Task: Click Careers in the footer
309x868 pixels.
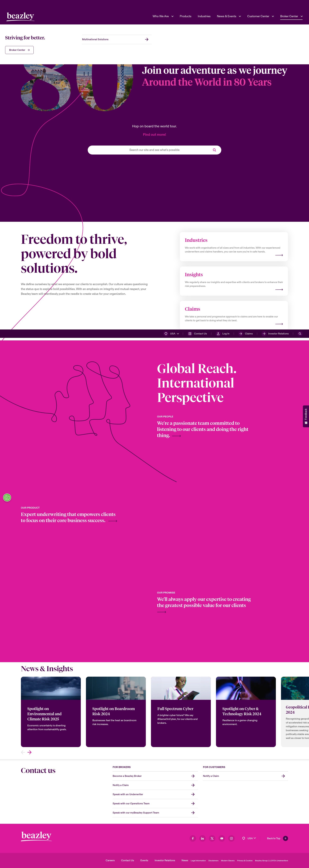Action: (x=110, y=860)
